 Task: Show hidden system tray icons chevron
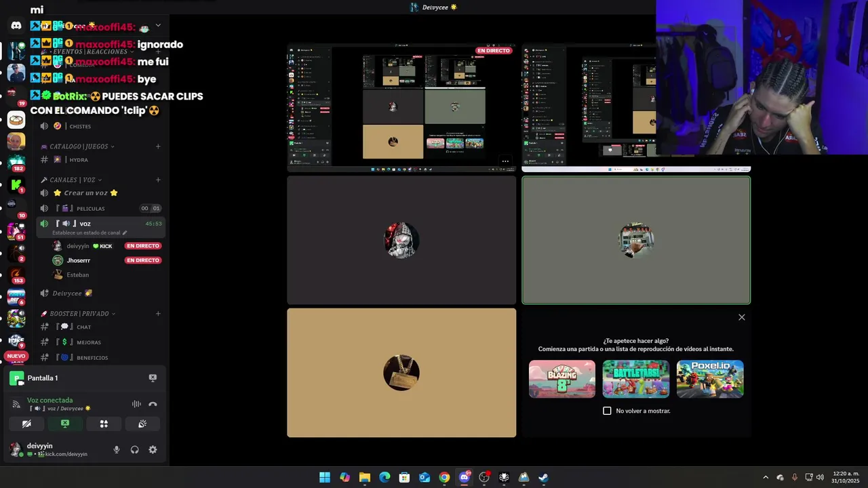coord(766,477)
